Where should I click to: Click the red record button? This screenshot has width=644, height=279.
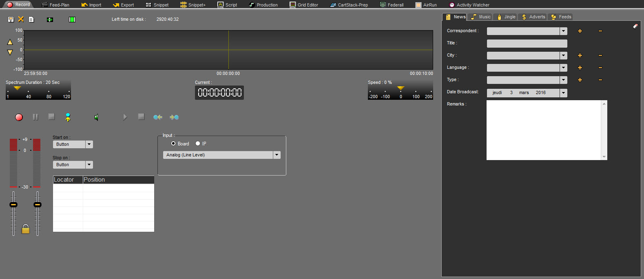pyautogui.click(x=19, y=117)
